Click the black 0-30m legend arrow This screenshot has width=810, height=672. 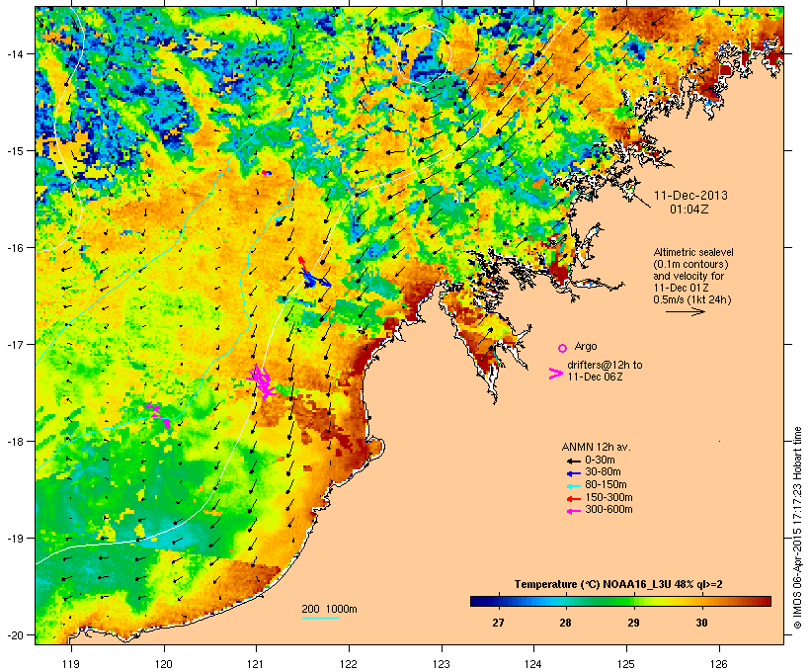[574, 462]
